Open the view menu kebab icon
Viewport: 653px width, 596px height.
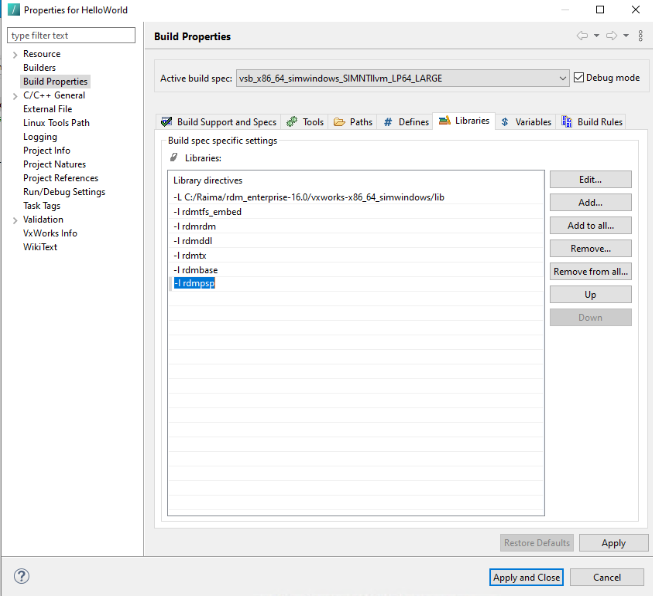tap(640, 36)
